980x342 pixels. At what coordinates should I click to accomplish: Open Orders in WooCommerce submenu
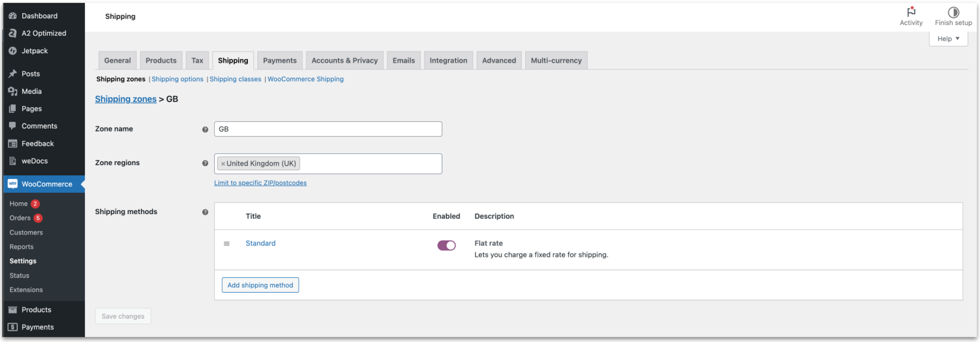click(20, 218)
